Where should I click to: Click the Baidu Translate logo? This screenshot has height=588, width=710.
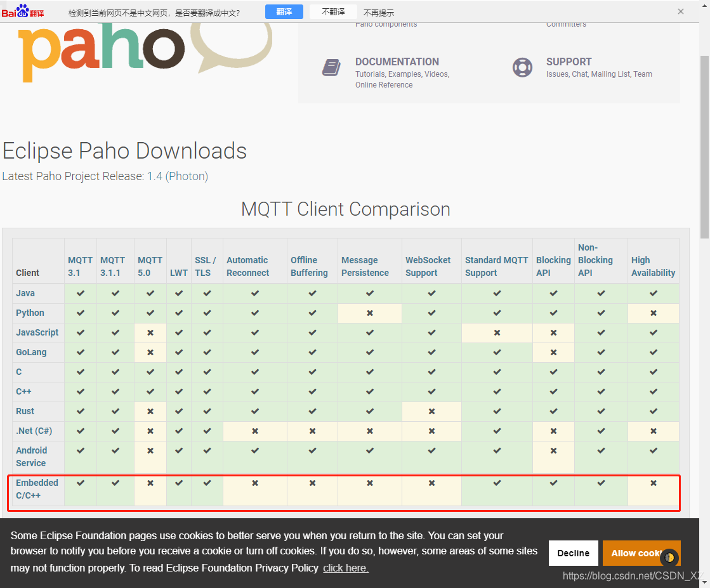click(23, 11)
